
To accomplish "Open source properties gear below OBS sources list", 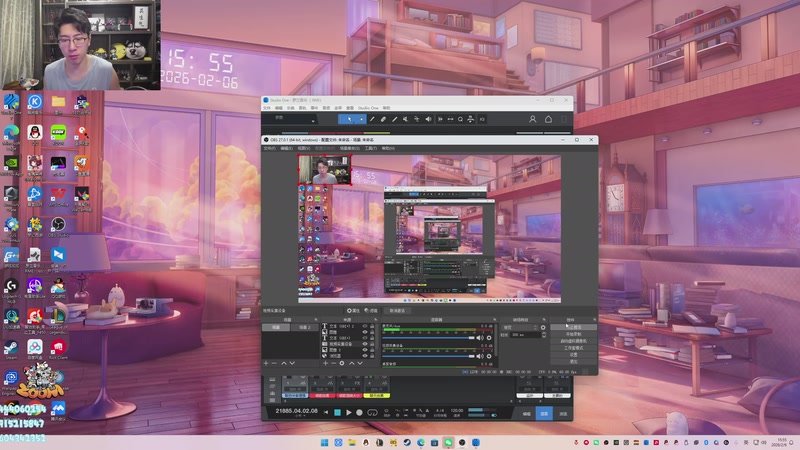I will 342,363.
